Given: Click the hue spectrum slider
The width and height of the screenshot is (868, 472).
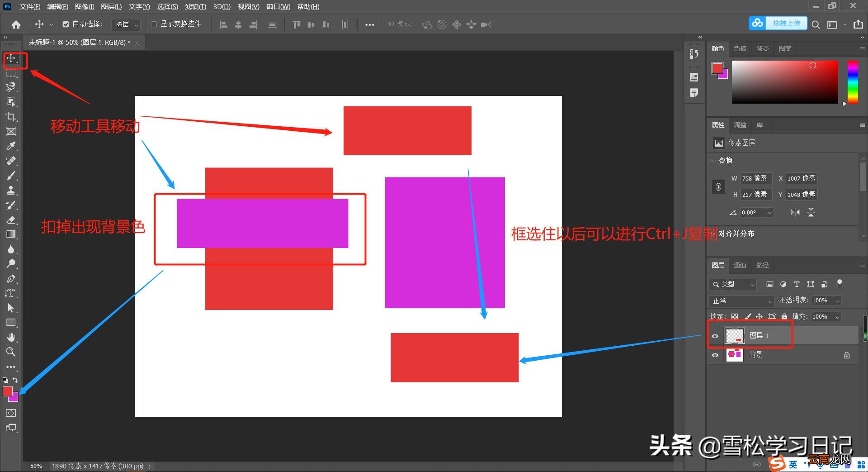Looking at the screenshot, I should tap(853, 82).
